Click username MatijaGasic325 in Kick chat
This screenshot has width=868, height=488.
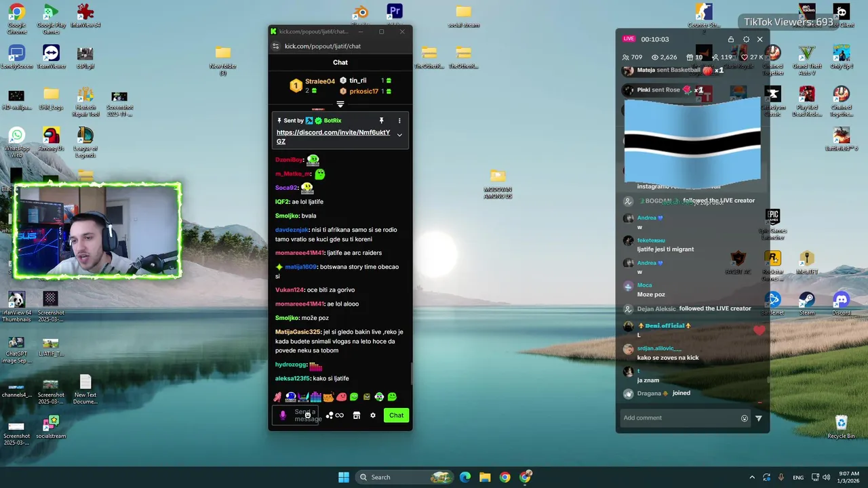(298, 332)
